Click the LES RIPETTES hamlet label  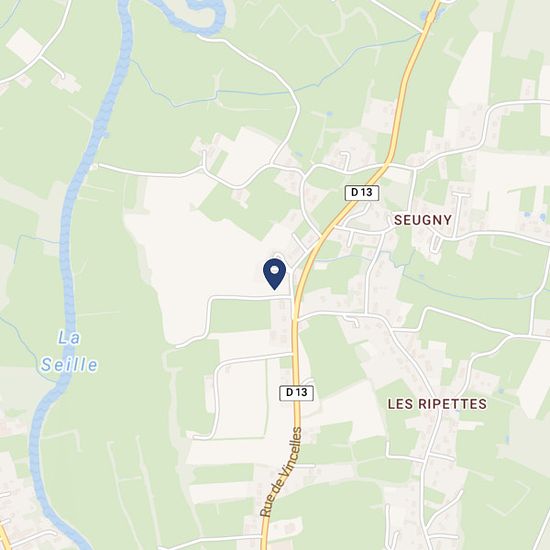click(x=437, y=404)
